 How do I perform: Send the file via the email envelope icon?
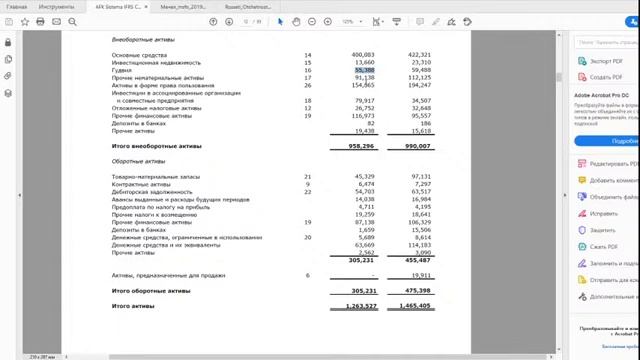coord(56,22)
